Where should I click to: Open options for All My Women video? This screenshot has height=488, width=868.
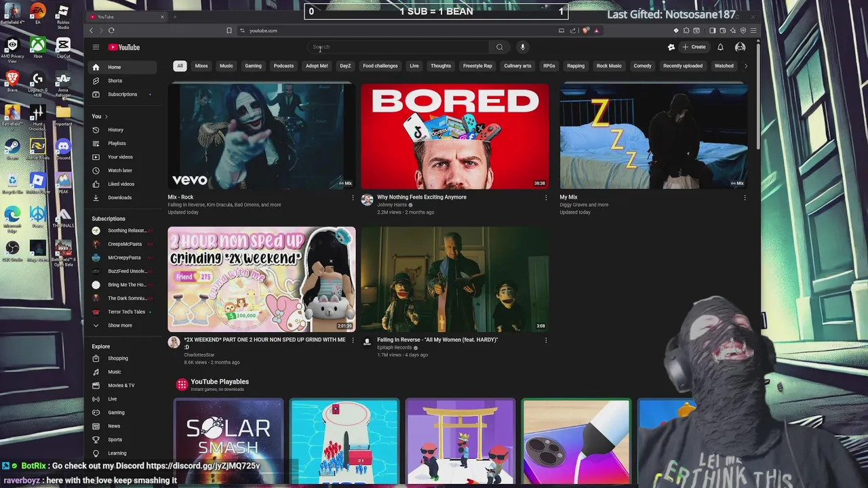coord(546,340)
